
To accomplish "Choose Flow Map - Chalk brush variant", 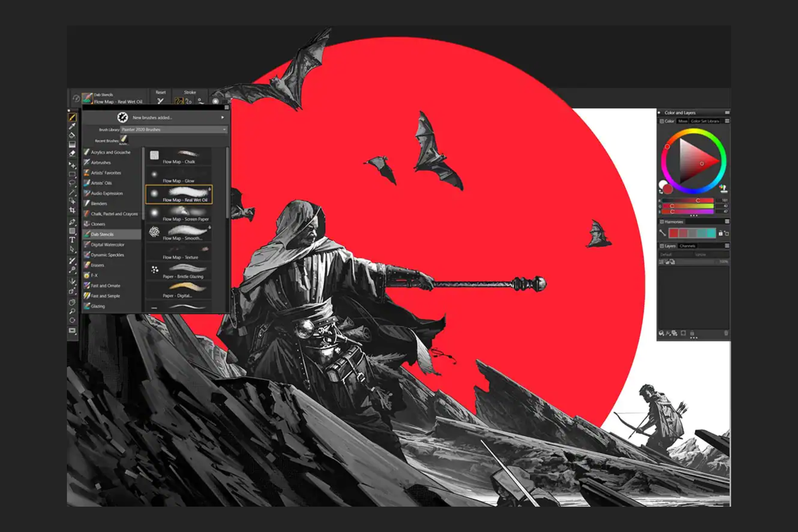I will pos(179,157).
